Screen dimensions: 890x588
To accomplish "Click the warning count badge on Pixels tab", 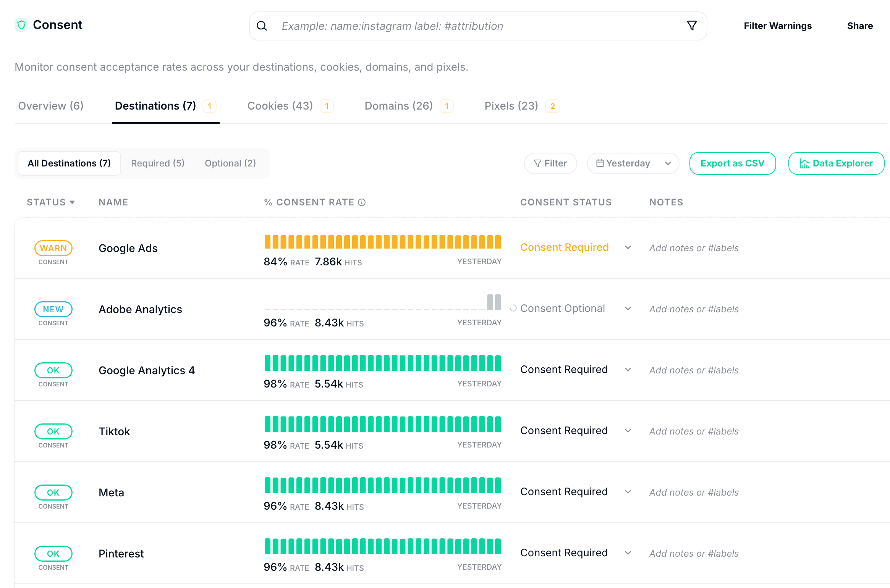I will click(552, 106).
